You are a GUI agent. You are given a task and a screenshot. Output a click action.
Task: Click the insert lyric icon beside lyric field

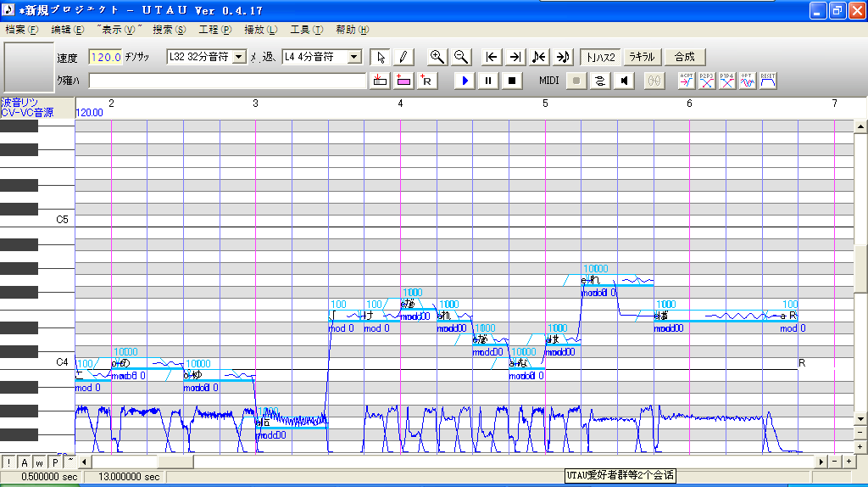tap(380, 81)
